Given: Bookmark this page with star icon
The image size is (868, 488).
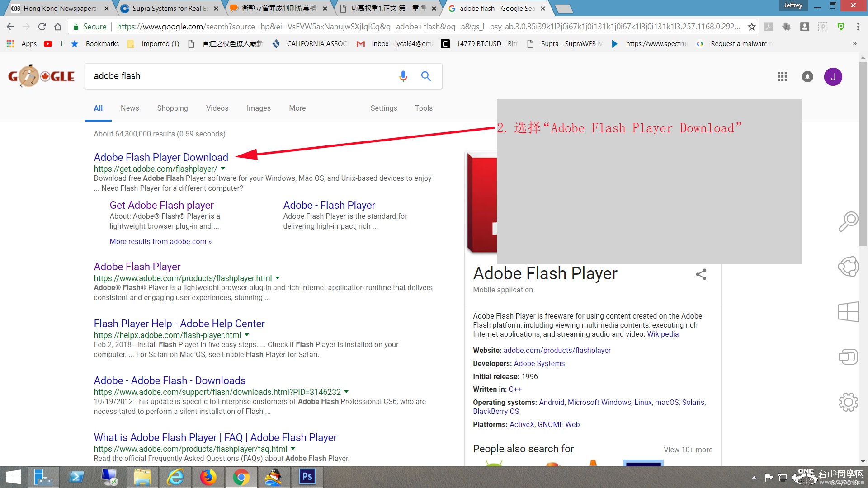Looking at the screenshot, I should pos(751,27).
